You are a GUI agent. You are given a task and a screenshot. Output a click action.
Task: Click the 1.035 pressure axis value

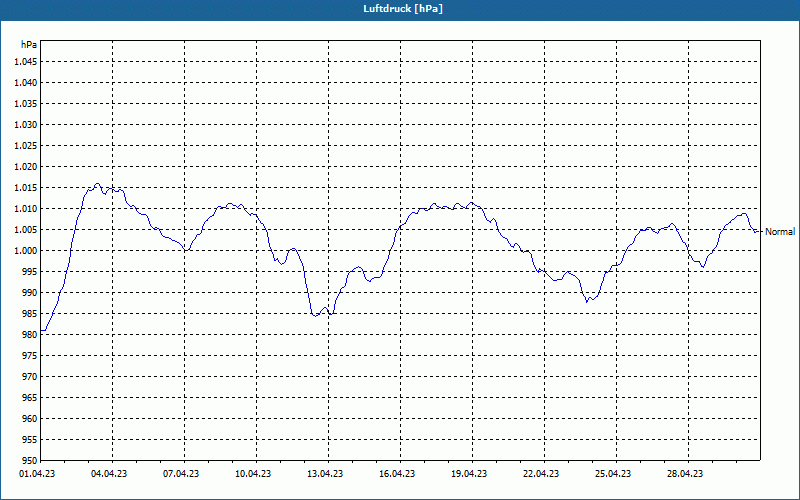pyautogui.click(x=26, y=104)
